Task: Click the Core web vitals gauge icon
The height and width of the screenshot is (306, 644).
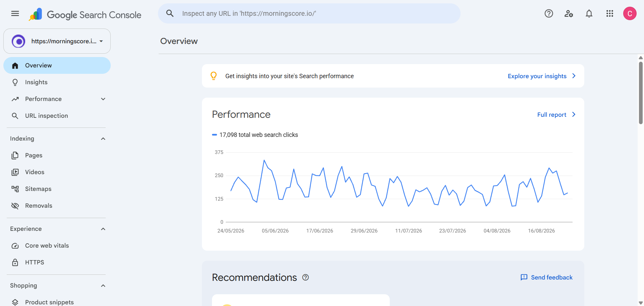Action: point(15,246)
